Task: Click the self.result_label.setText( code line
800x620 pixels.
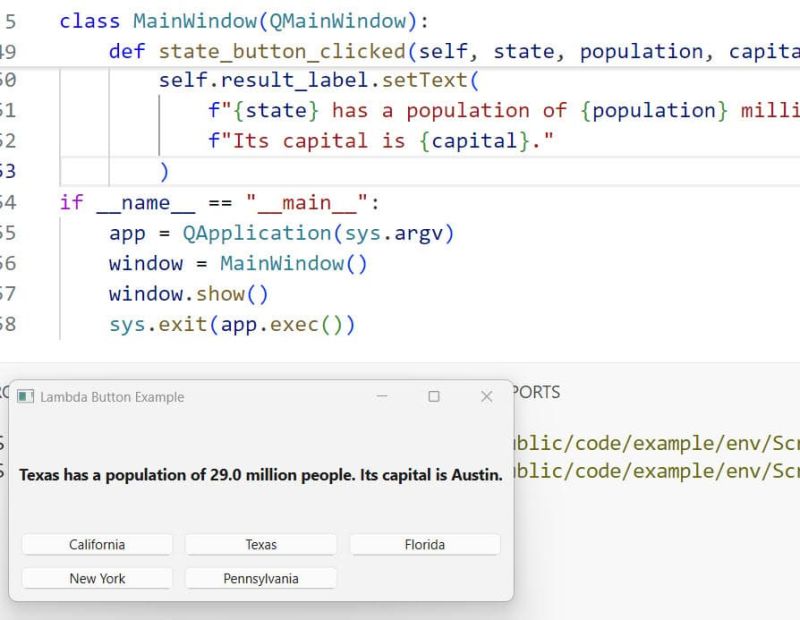Action: click(x=319, y=80)
